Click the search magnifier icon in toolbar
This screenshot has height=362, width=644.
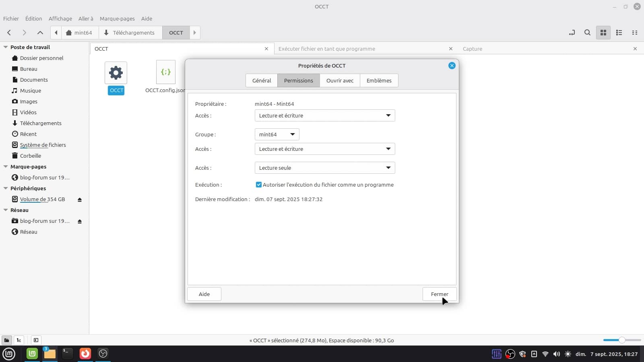pyautogui.click(x=587, y=33)
